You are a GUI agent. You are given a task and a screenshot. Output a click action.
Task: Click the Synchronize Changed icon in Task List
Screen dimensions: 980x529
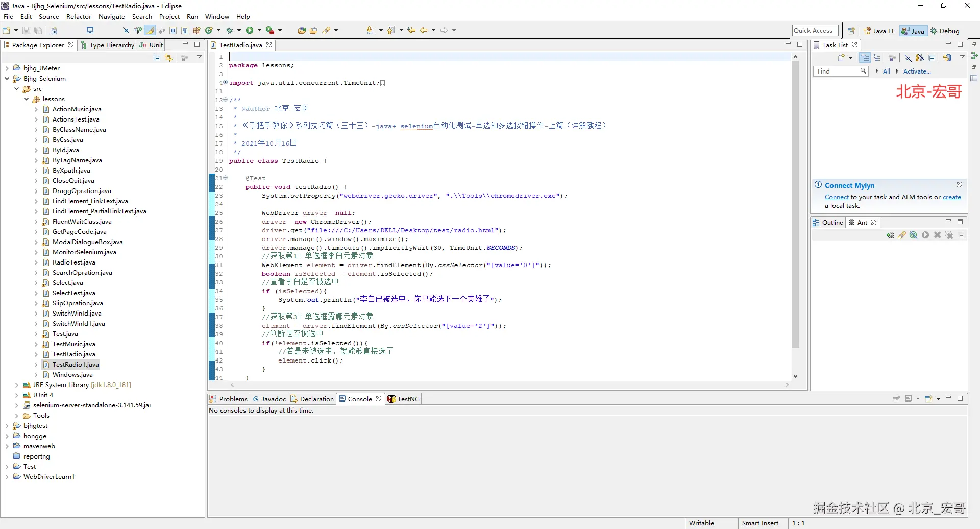point(947,58)
